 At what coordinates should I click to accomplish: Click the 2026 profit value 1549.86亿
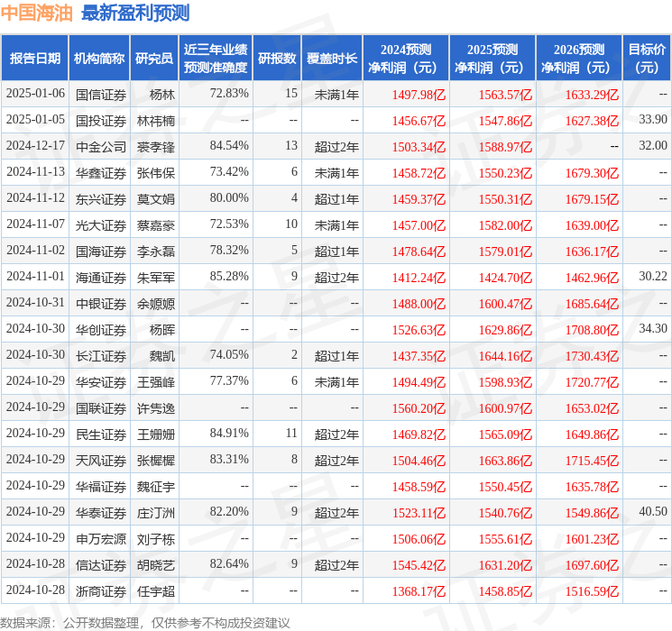(593, 512)
